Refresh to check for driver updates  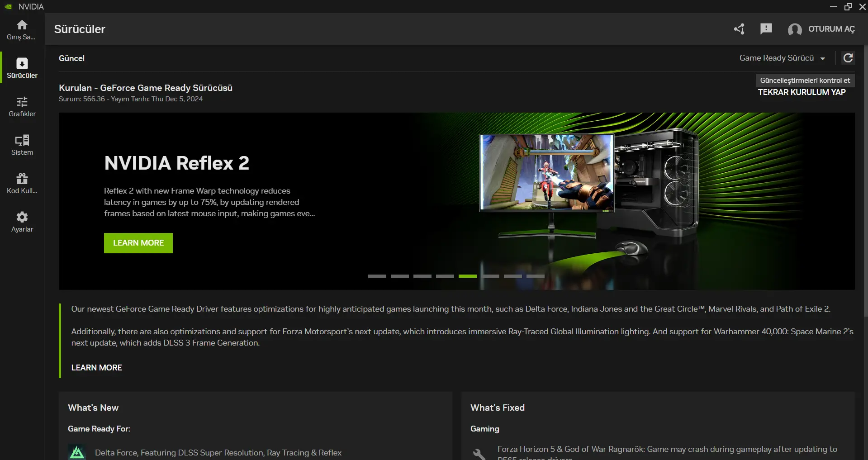pyautogui.click(x=848, y=58)
